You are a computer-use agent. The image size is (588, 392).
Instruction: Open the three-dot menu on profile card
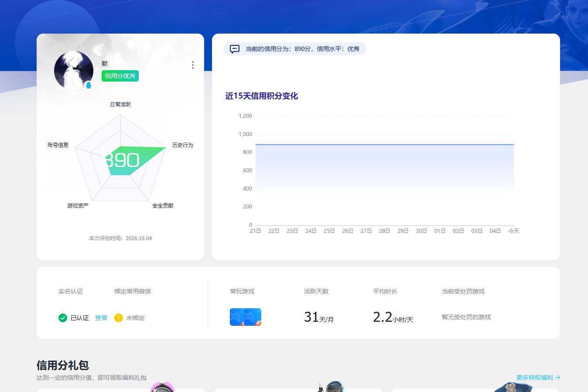(193, 65)
